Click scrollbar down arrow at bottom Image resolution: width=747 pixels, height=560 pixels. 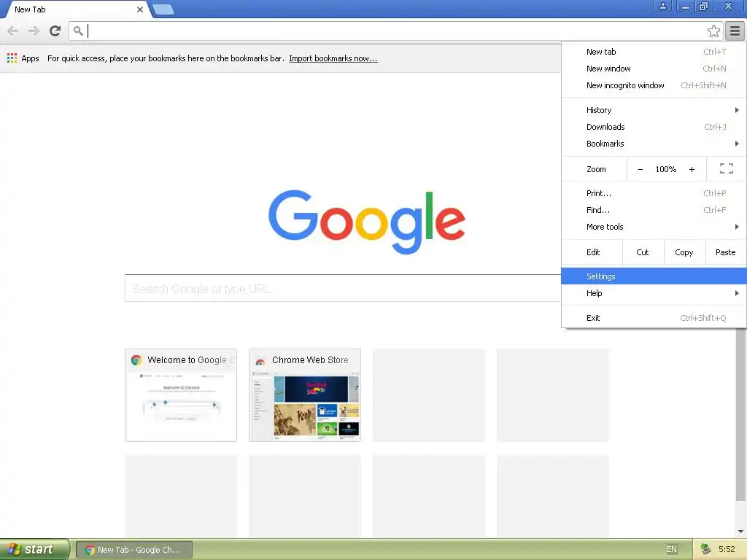[740, 532]
